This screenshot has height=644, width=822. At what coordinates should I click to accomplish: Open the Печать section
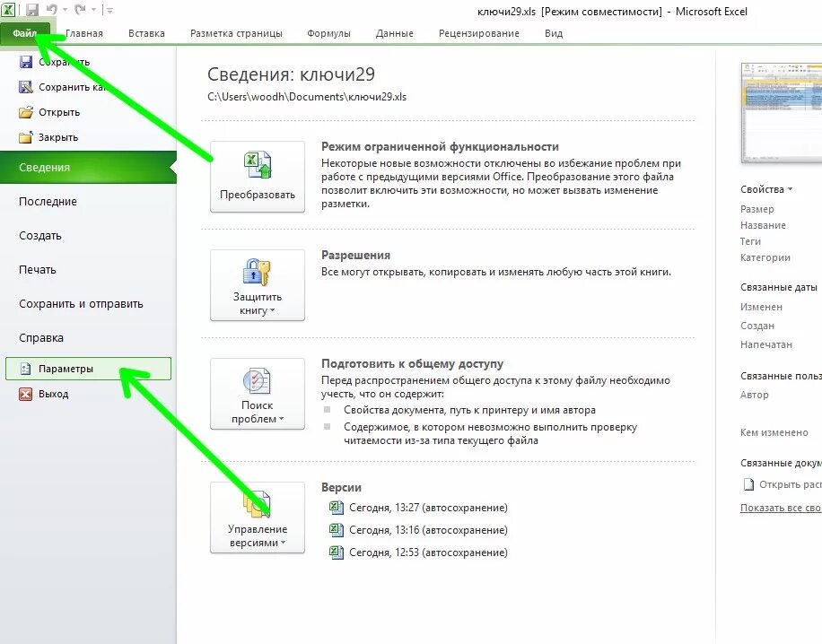(x=37, y=270)
